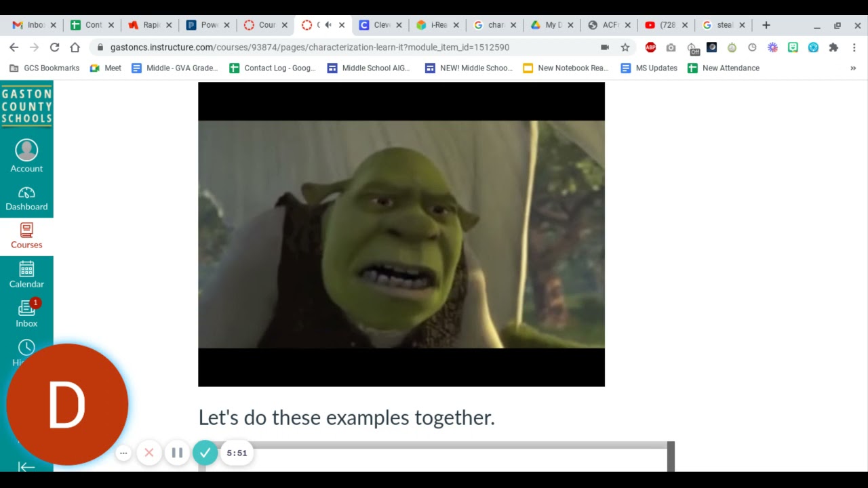Open the NEW! Middle School bookmark
Screen dimensions: 868x488
pyautogui.click(x=468, y=68)
